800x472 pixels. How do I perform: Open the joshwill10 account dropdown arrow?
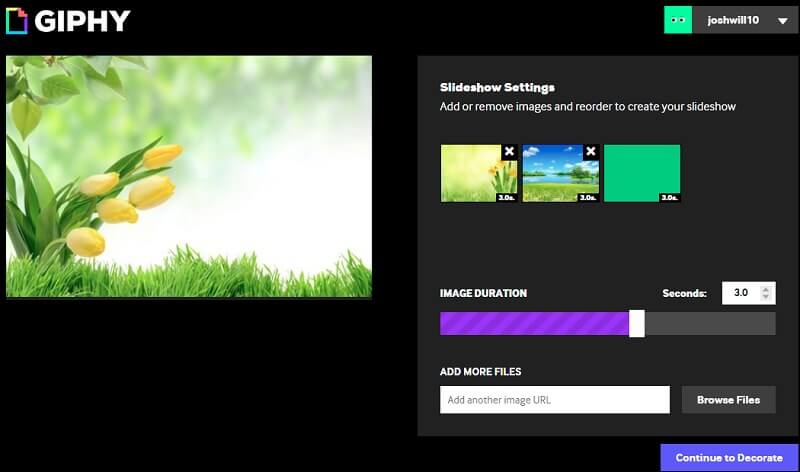click(x=782, y=21)
